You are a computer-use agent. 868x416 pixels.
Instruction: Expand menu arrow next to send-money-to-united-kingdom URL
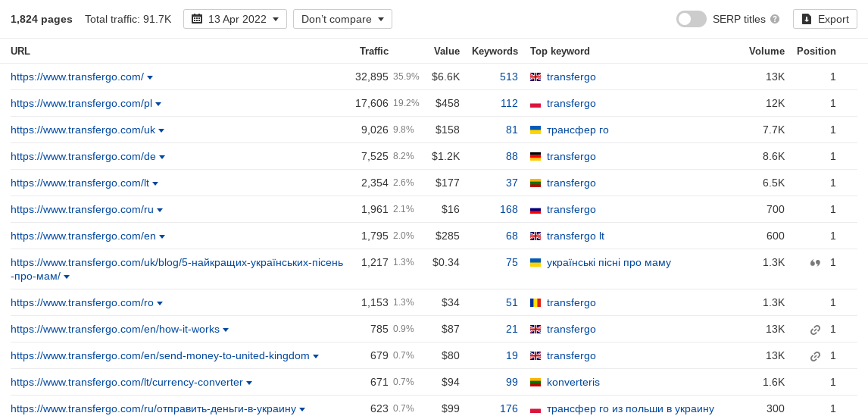point(316,357)
